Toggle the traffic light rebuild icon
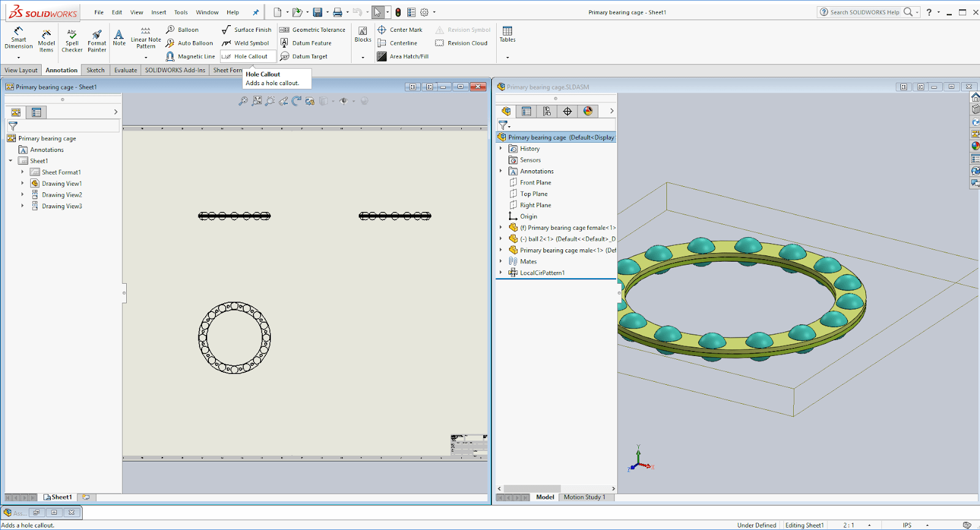This screenshot has height=530, width=980. tap(398, 12)
